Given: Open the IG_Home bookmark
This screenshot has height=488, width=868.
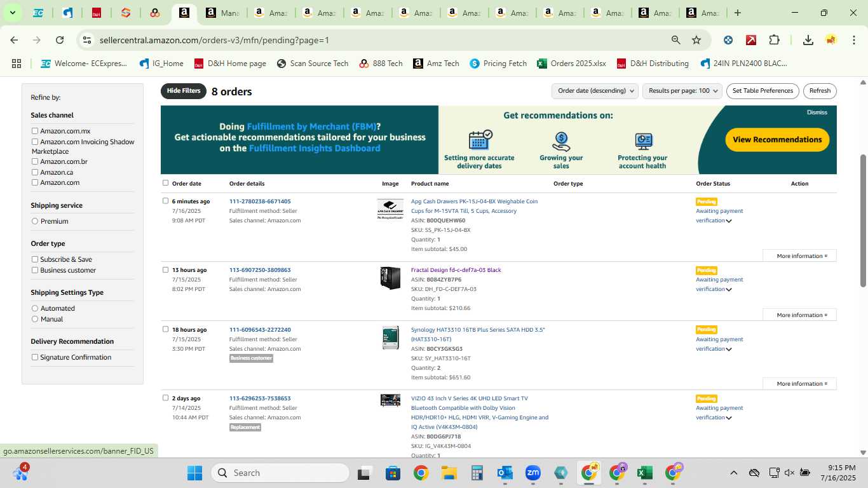Looking at the screenshot, I should pos(161,64).
